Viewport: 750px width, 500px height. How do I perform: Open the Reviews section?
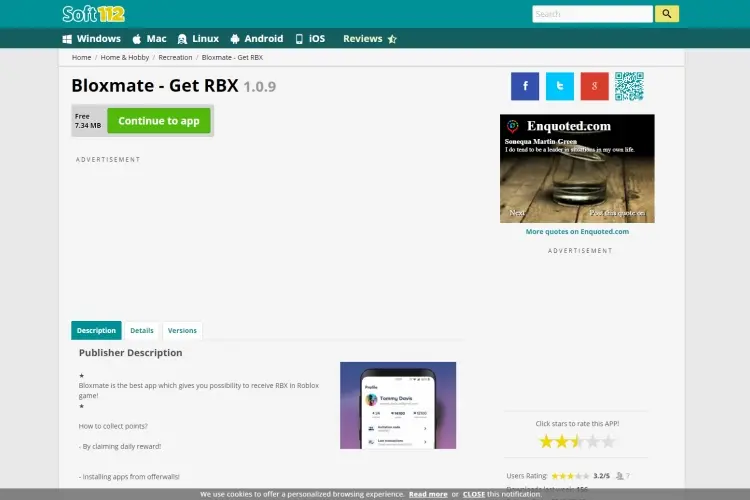370,39
